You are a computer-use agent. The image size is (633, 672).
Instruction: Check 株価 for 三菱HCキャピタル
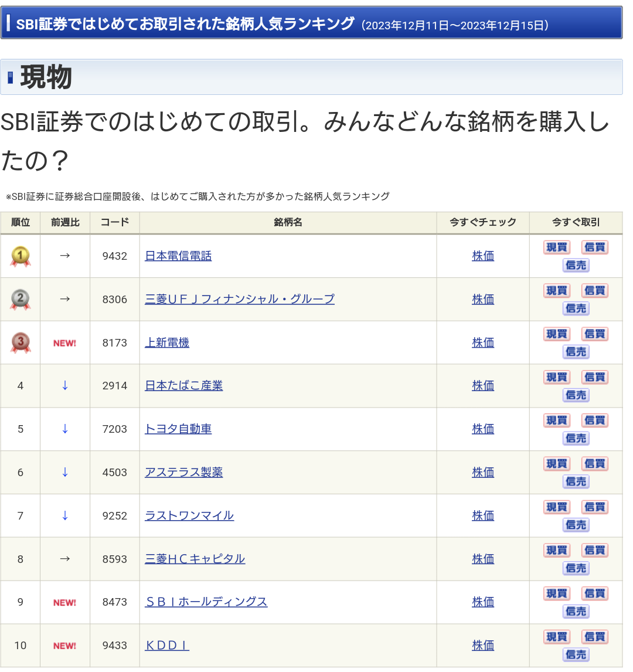click(483, 559)
